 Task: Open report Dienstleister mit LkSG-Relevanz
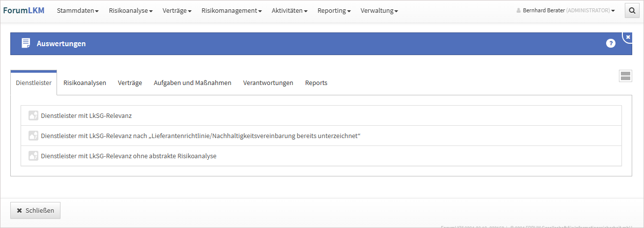pyautogui.click(x=321, y=116)
